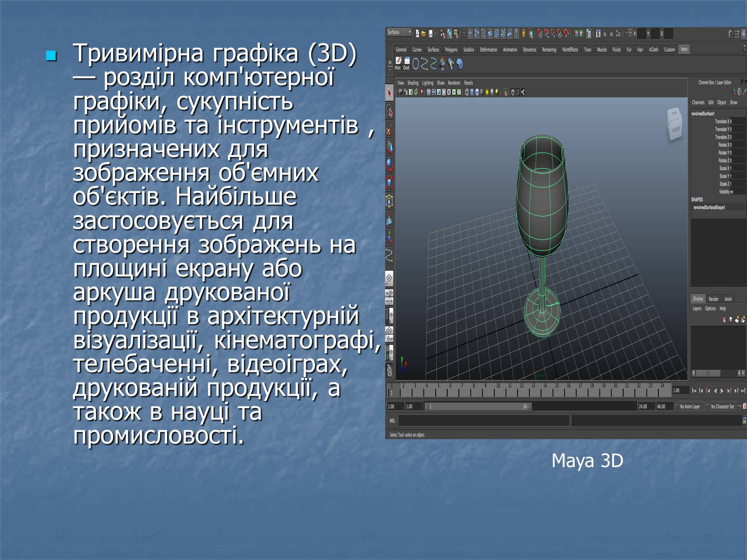The image size is (747, 560).
Task: Pick the Lasso select tool
Action: 389,111
